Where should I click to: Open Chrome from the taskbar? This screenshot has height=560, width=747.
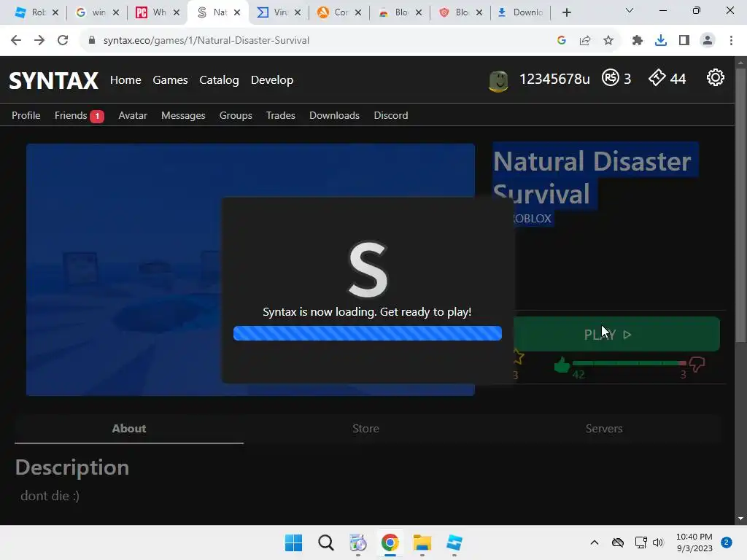pos(390,542)
